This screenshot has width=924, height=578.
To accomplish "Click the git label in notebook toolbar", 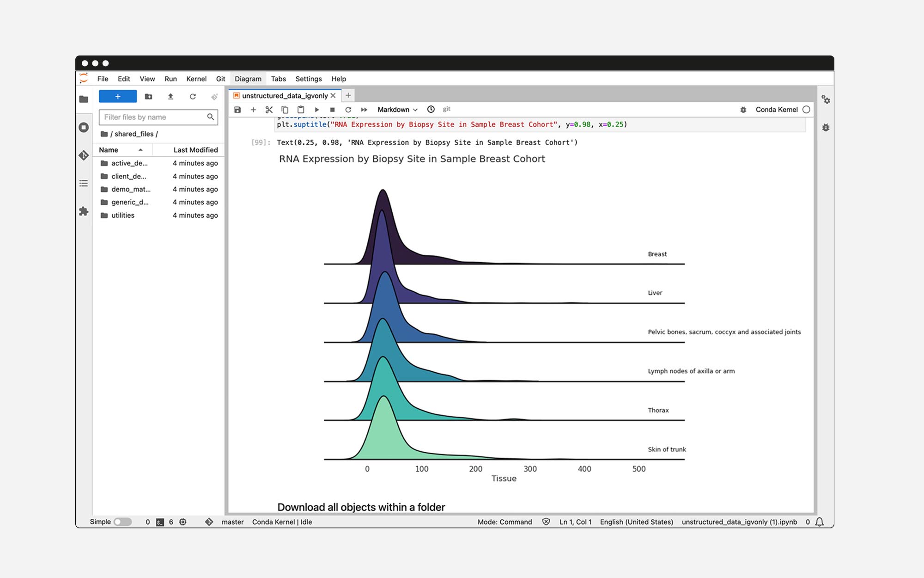I will click(446, 109).
